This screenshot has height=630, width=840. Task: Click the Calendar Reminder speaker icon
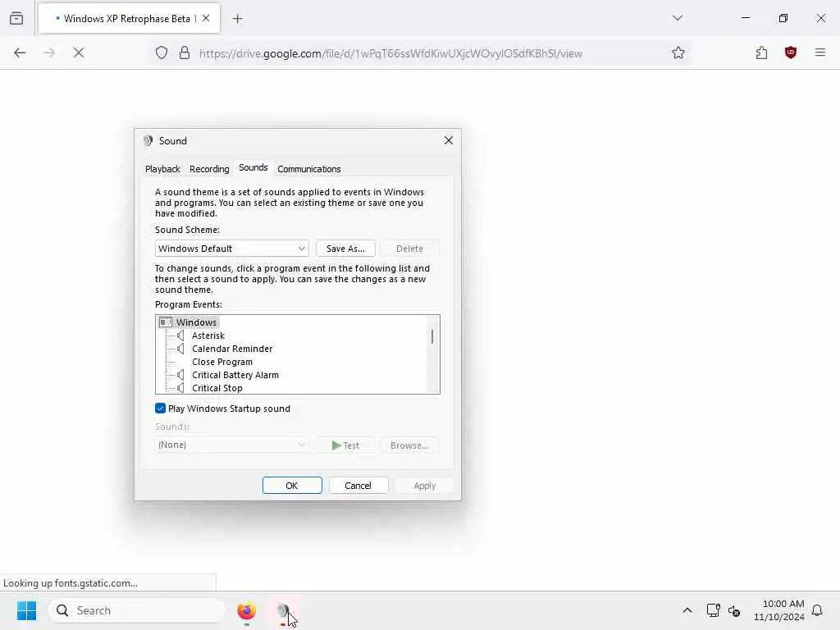tap(180, 349)
